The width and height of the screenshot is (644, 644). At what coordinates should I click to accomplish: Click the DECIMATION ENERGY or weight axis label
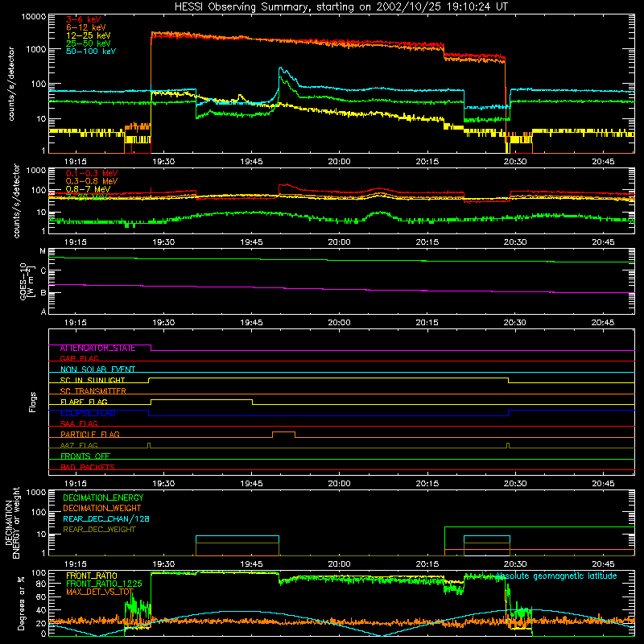point(12,523)
